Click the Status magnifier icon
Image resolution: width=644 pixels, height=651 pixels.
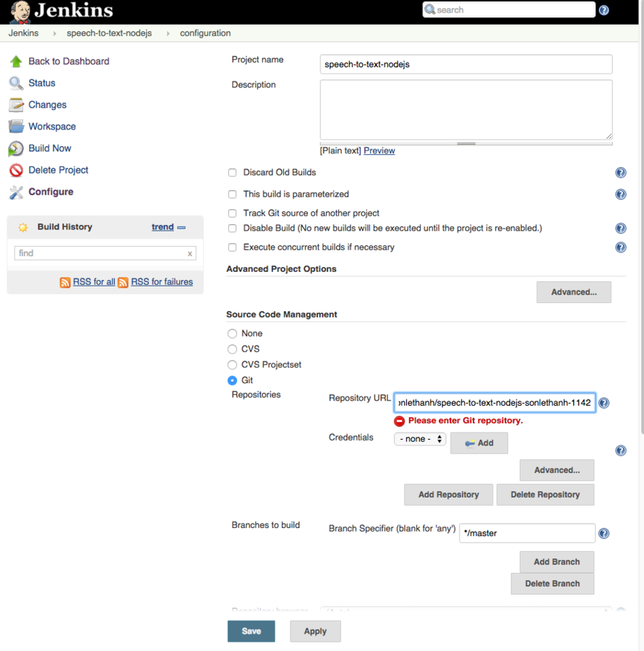coord(16,83)
